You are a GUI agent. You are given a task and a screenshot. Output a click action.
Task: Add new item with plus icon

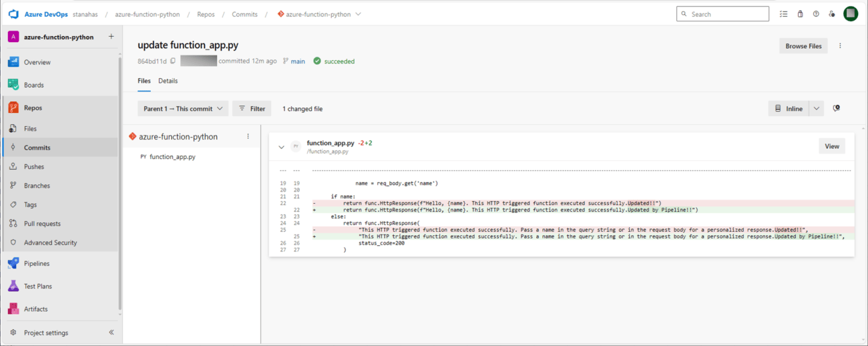click(111, 37)
